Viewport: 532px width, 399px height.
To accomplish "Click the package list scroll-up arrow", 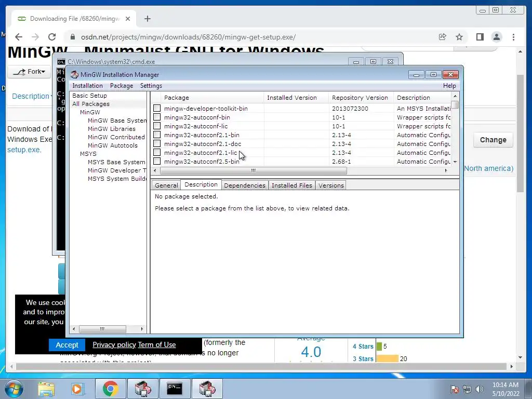I will click(x=455, y=96).
